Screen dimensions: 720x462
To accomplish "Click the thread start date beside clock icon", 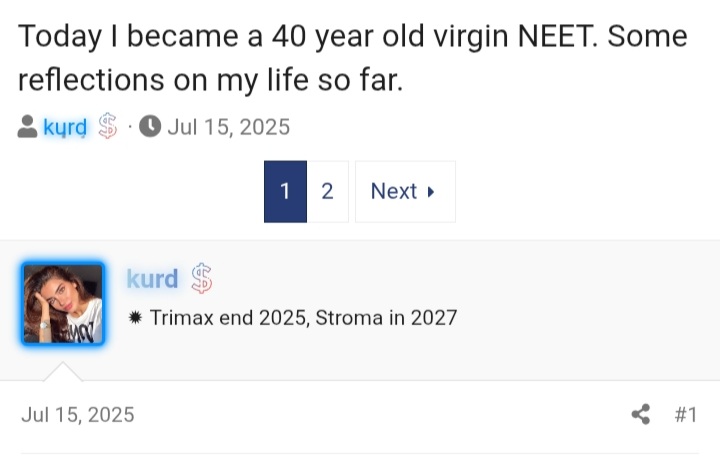I will (x=228, y=127).
